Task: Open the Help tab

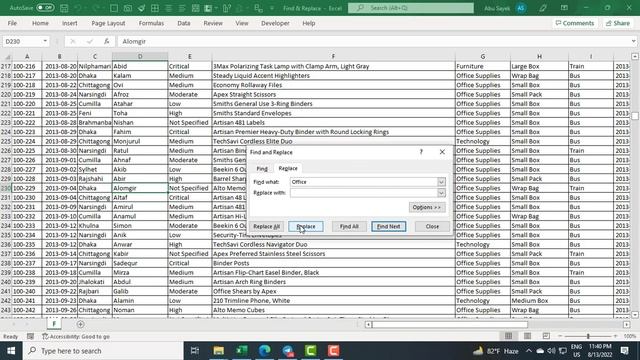Action: (309, 23)
